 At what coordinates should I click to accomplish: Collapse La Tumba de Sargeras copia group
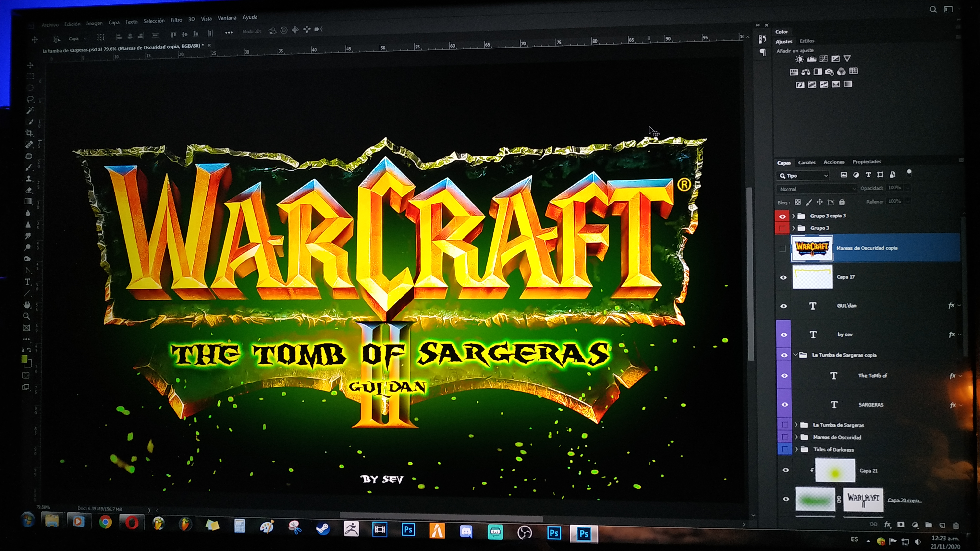(796, 355)
